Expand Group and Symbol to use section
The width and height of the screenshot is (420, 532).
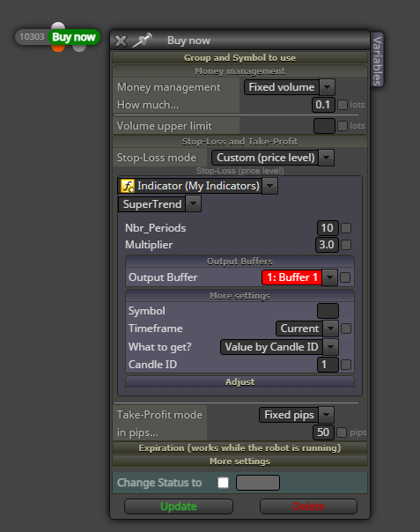pyautogui.click(x=239, y=57)
